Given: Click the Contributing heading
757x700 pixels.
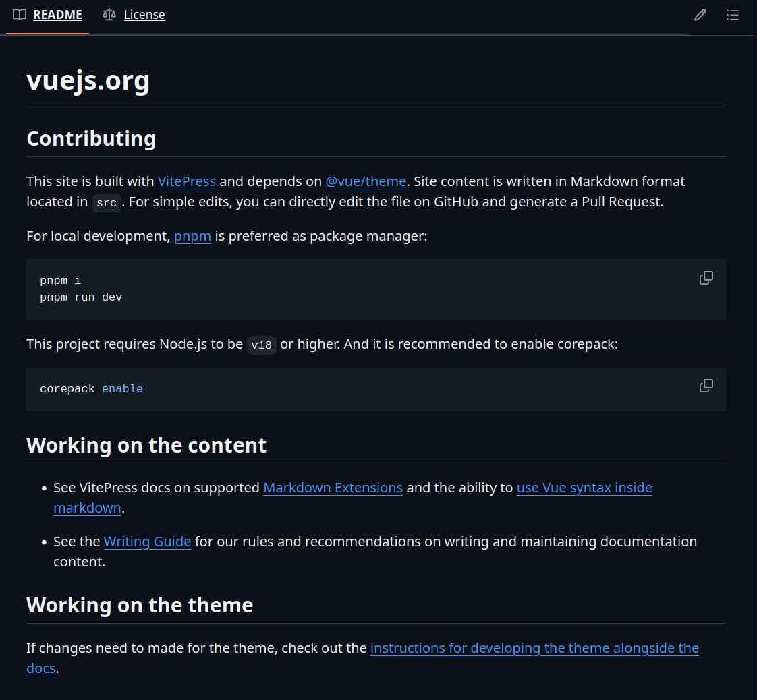Looking at the screenshot, I should pyautogui.click(x=91, y=138).
